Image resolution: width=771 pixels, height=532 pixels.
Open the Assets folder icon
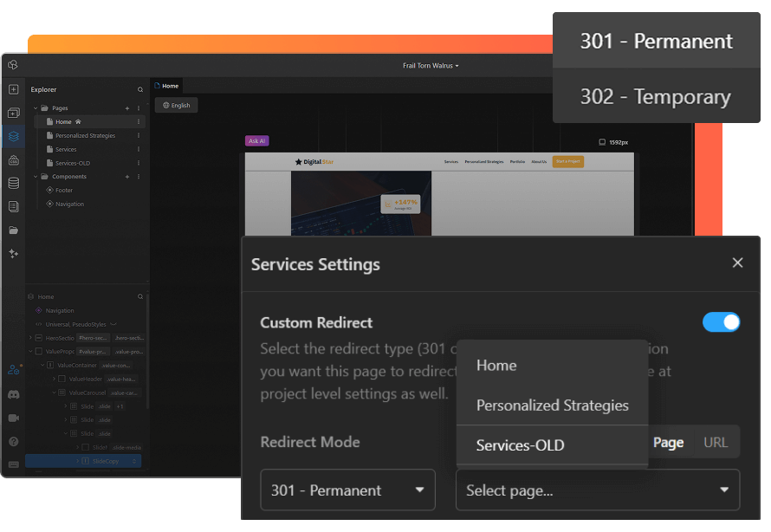[x=13, y=230]
